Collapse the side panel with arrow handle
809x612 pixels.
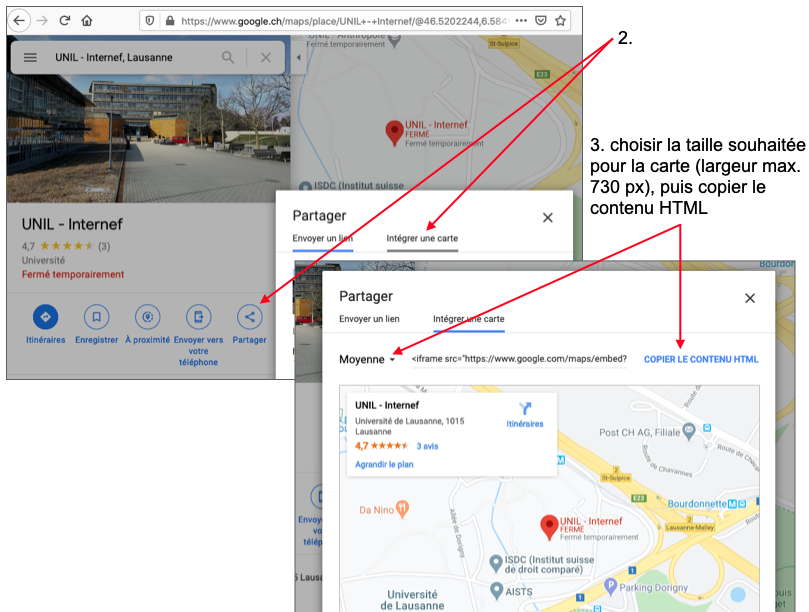click(298, 58)
